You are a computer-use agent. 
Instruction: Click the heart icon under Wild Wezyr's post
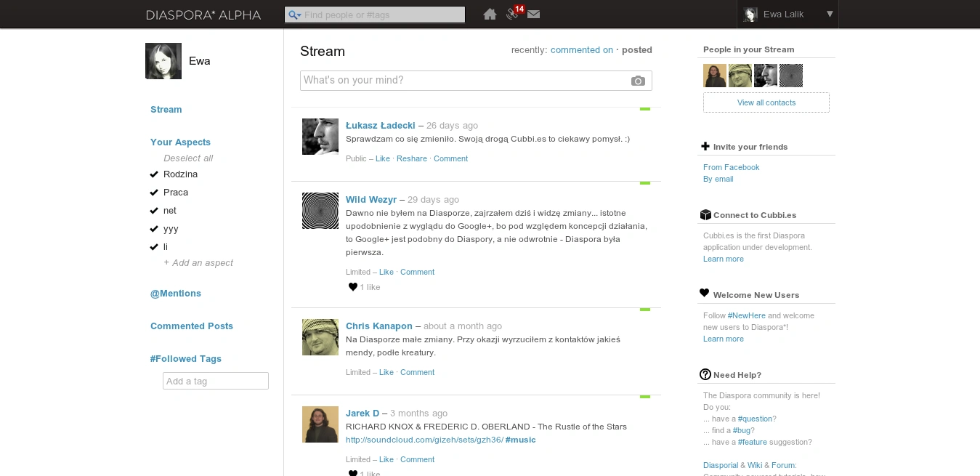[353, 287]
